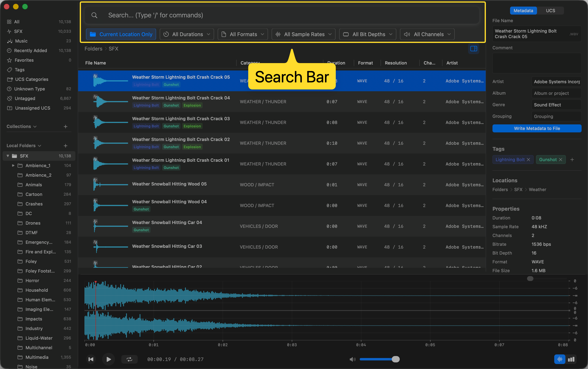Click Explosion tag on Crash Crack 02
Screen dimensions: 588x369
(x=192, y=147)
